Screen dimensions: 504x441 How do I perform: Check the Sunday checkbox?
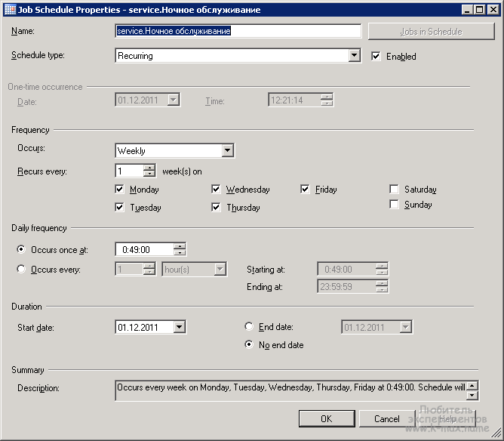coord(394,204)
